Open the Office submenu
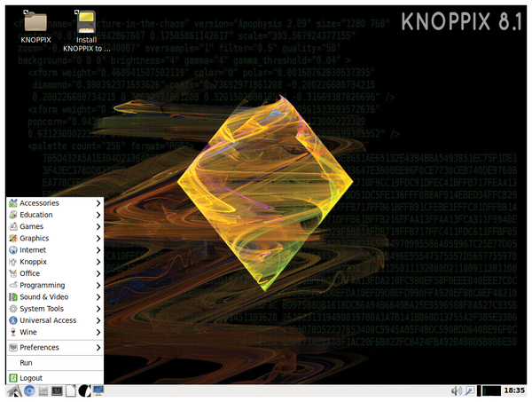 tap(55, 273)
